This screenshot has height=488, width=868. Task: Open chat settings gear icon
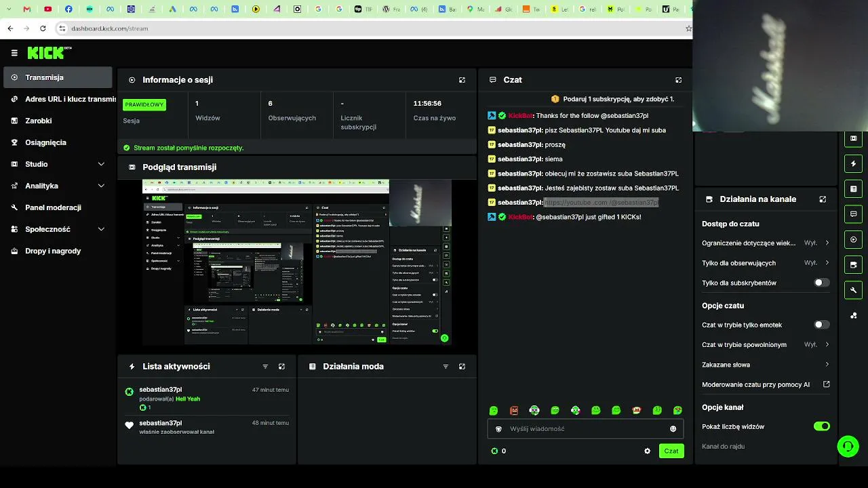[647, 451]
